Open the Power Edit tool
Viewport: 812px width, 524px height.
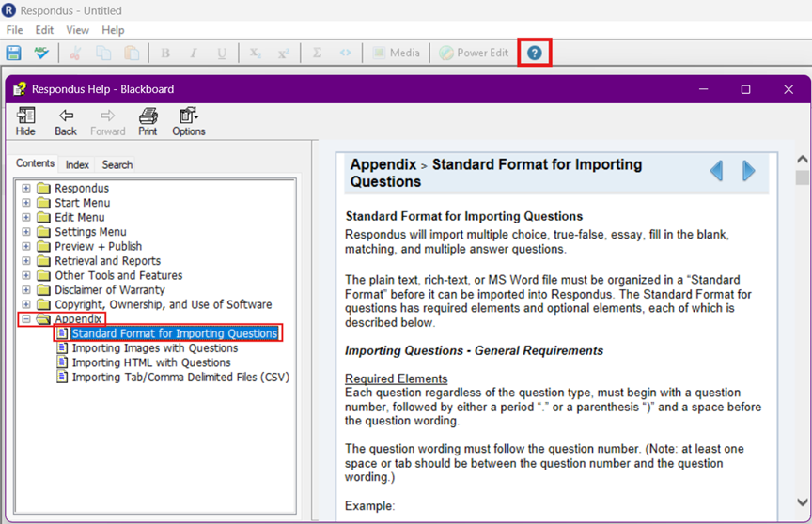pyautogui.click(x=474, y=53)
